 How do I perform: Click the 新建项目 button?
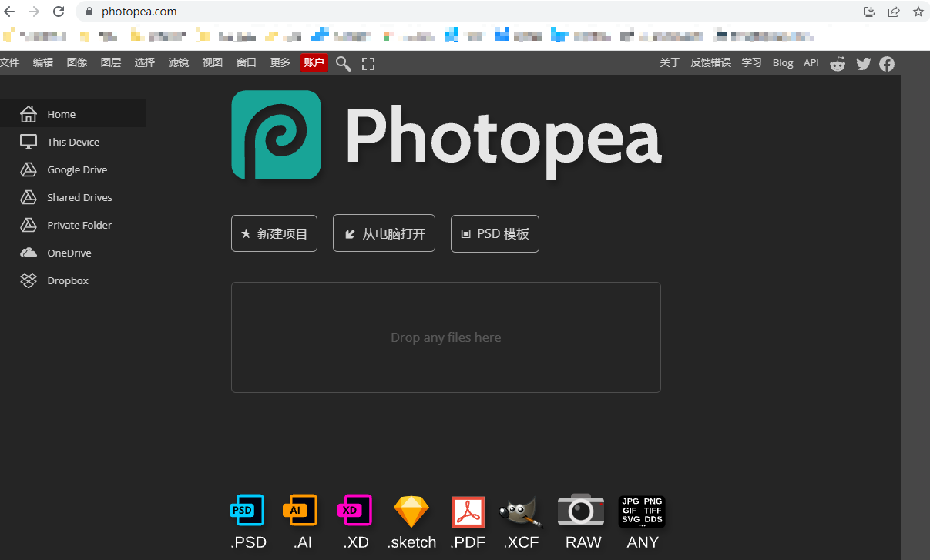point(274,233)
